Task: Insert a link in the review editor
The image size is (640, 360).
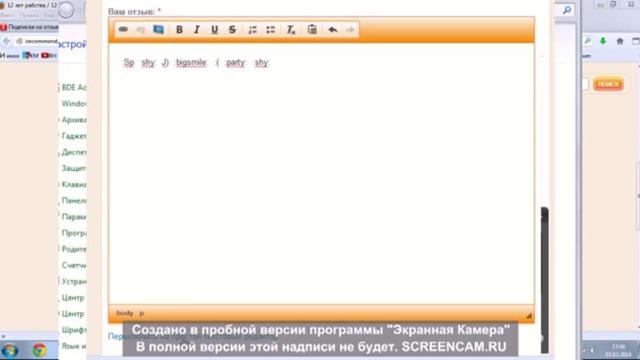Action: (123, 29)
